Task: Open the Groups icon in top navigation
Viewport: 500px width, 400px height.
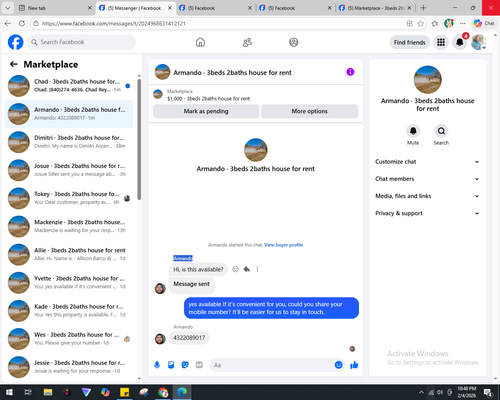Action: 294,42
